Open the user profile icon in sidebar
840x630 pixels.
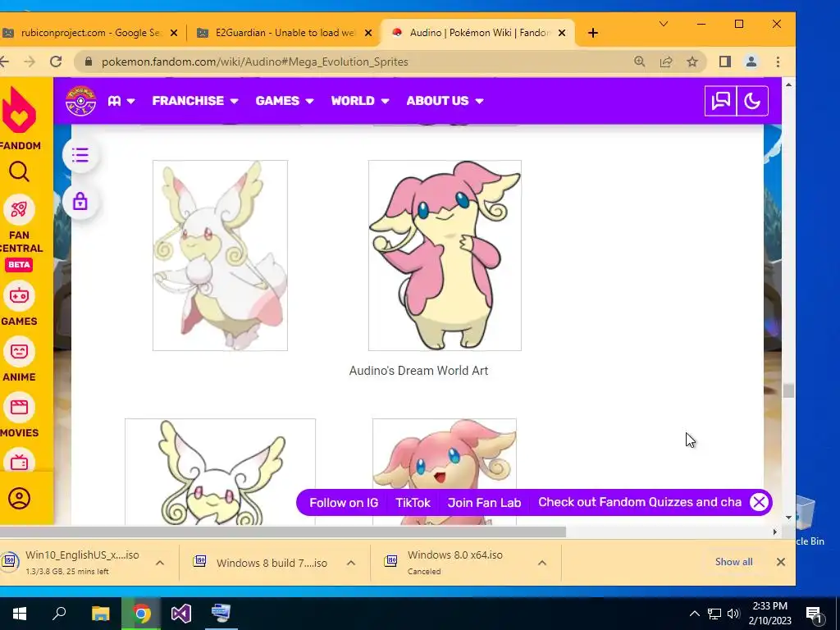20,498
